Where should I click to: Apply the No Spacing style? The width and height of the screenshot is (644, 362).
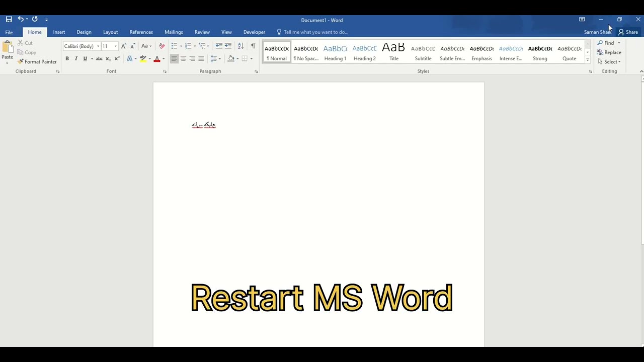click(x=306, y=52)
